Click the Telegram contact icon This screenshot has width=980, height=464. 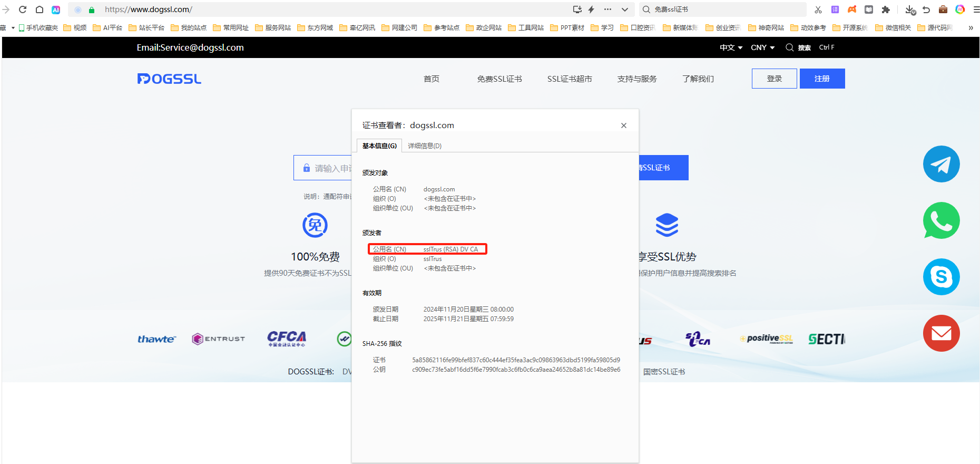click(941, 164)
